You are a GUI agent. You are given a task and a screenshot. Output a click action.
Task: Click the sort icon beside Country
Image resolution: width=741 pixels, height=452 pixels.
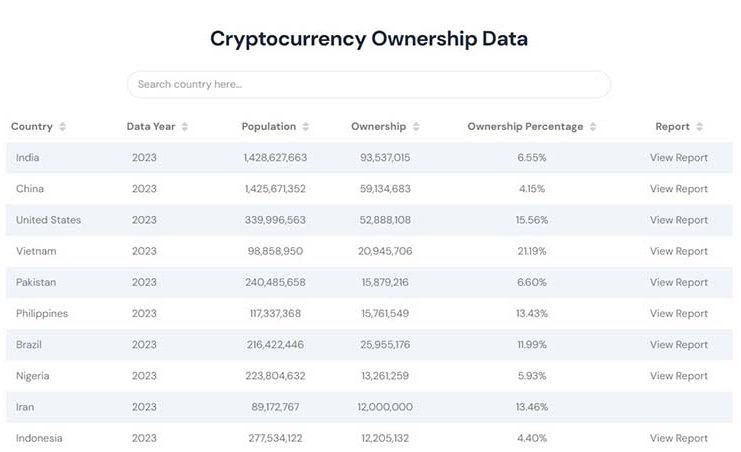coord(63,127)
